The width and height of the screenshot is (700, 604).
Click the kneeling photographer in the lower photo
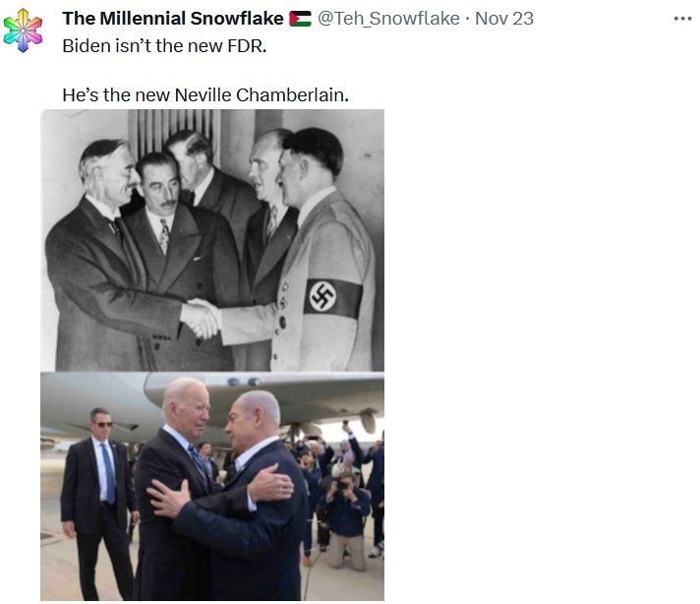click(x=343, y=522)
